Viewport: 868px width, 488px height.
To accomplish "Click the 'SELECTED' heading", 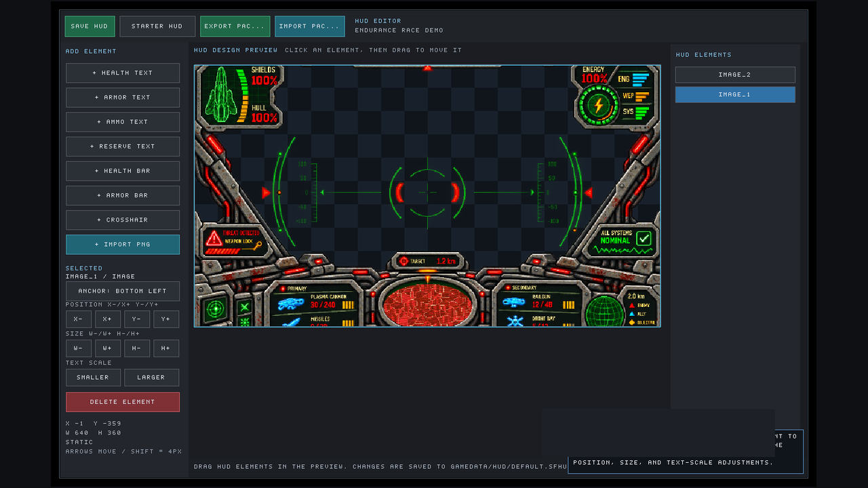I will point(84,268).
